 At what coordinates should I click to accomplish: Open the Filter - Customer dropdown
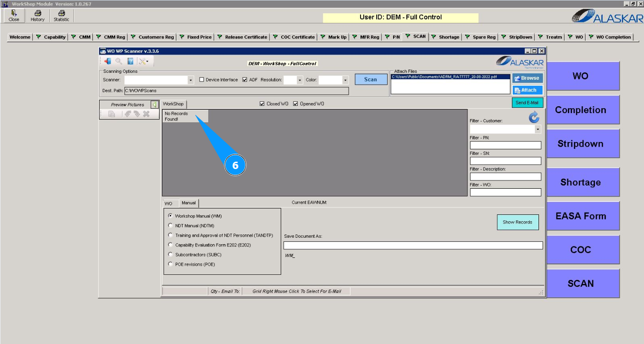pos(538,130)
